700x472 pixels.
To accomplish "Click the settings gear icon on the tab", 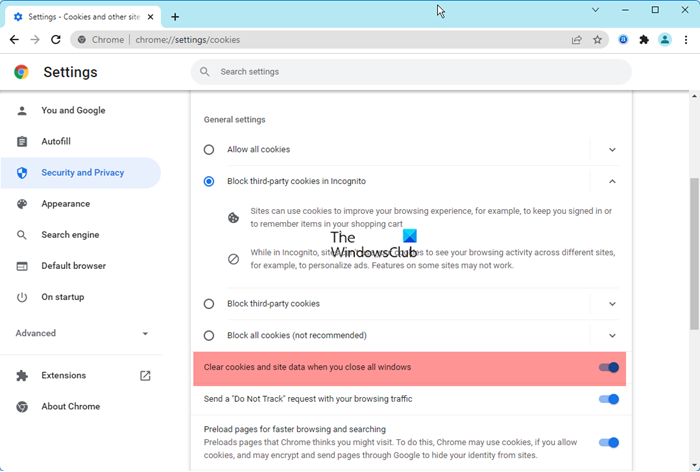I will [18, 17].
